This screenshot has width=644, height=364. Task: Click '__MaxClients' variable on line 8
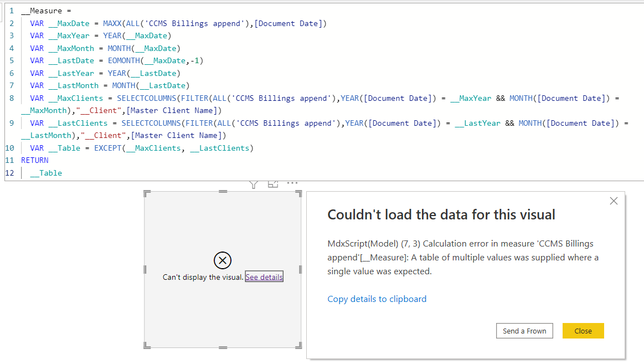pos(76,98)
